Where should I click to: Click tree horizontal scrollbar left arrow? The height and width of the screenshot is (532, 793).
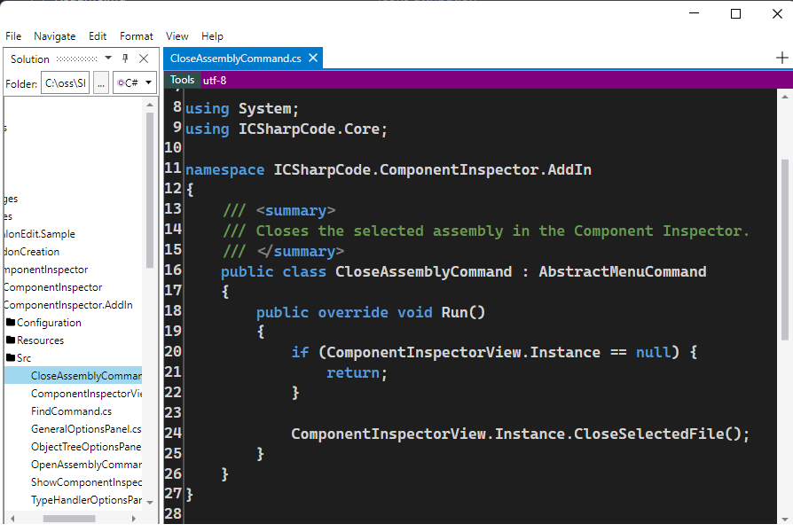[x=12, y=519]
